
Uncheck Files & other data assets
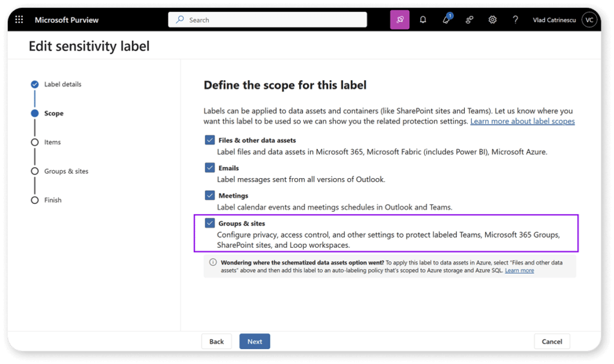[x=210, y=140]
